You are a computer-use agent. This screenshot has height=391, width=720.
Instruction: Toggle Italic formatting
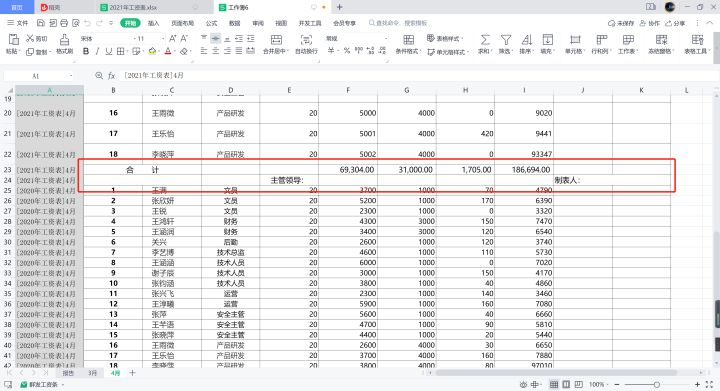point(97,51)
